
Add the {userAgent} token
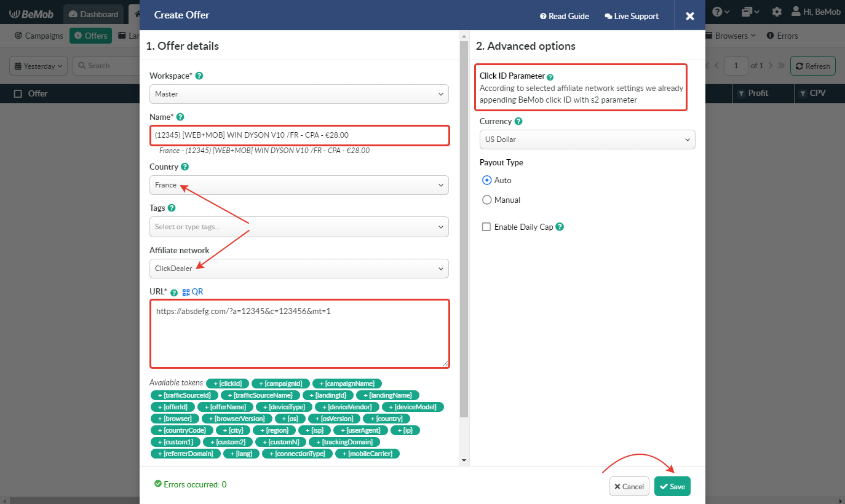pyautogui.click(x=360, y=430)
